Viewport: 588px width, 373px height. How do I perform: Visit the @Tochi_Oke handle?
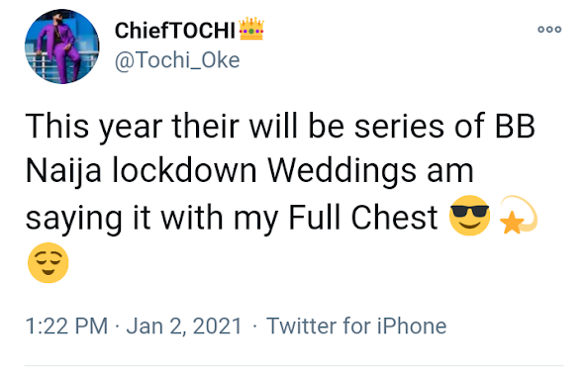point(177,60)
